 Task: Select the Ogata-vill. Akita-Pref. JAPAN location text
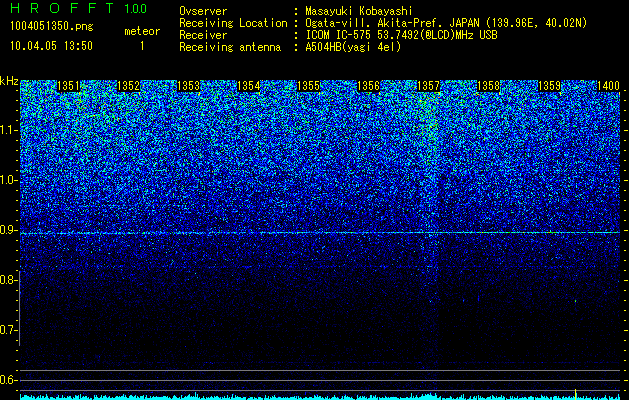pos(446,23)
